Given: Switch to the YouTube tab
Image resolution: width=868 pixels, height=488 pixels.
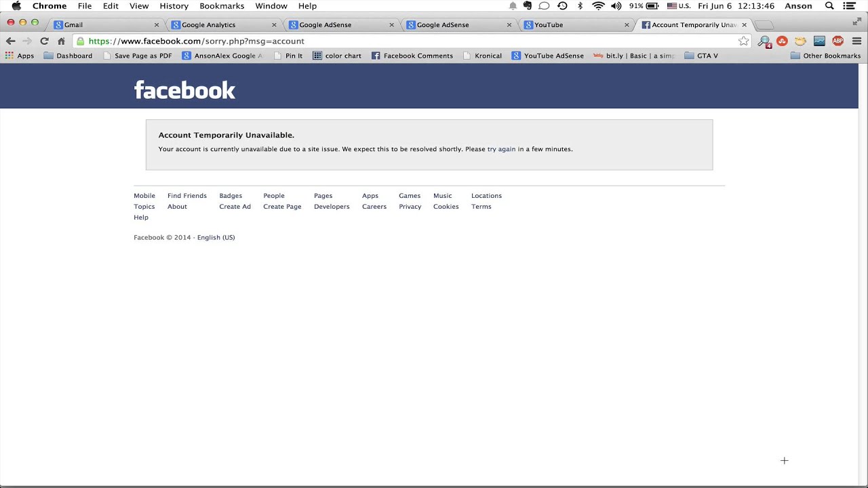Looking at the screenshot, I should (x=576, y=24).
